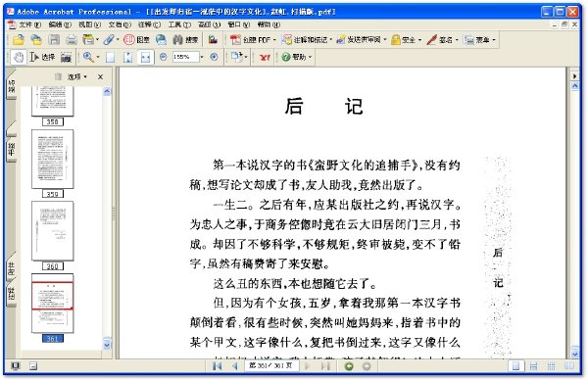Set view to Fit Width icon
Image resolution: width=588 pixels, height=381 pixels.
[145, 57]
